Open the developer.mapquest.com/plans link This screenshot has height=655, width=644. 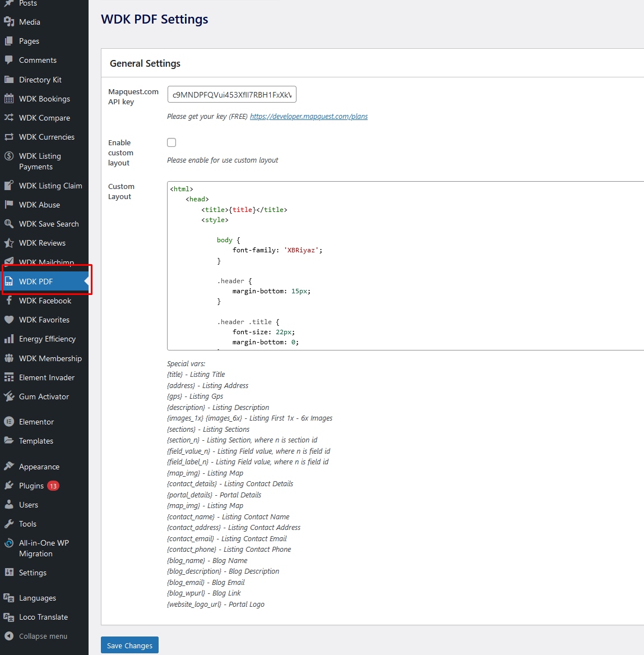(x=309, y=117)
